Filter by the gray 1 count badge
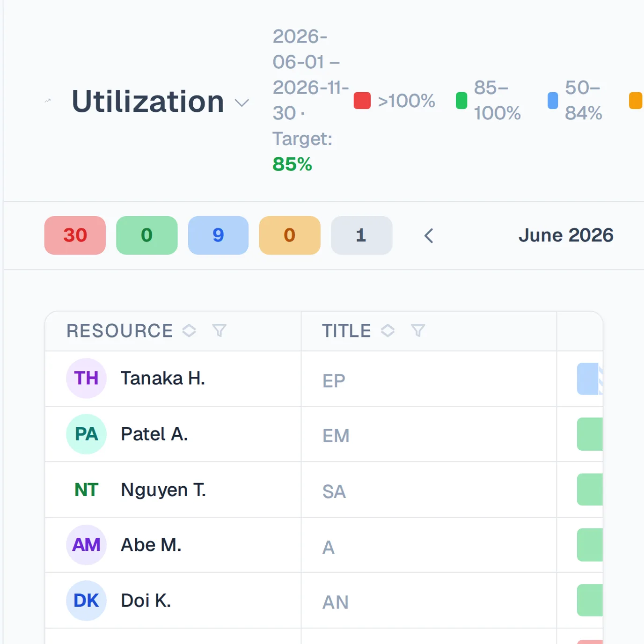The width and height of the screenshot is (644, 644). [361, 235]
